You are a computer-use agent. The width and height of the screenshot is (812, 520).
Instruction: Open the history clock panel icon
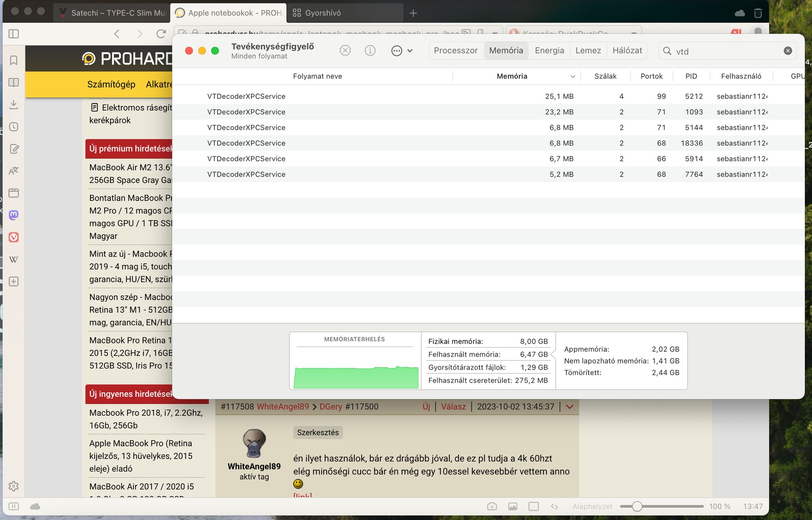[x=13, y=127]
